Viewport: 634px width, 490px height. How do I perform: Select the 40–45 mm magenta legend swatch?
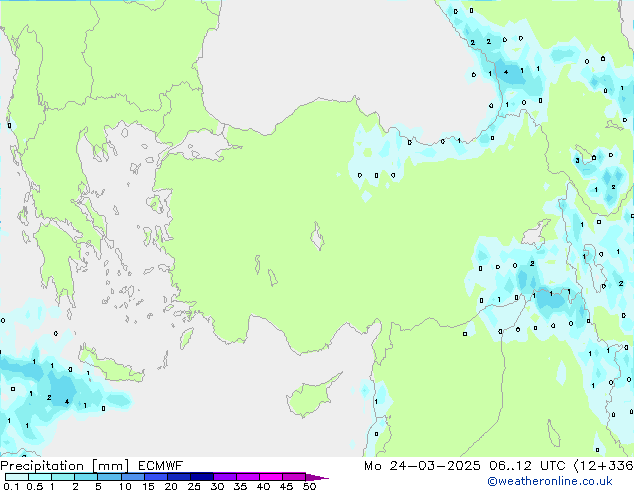point(271,477)
